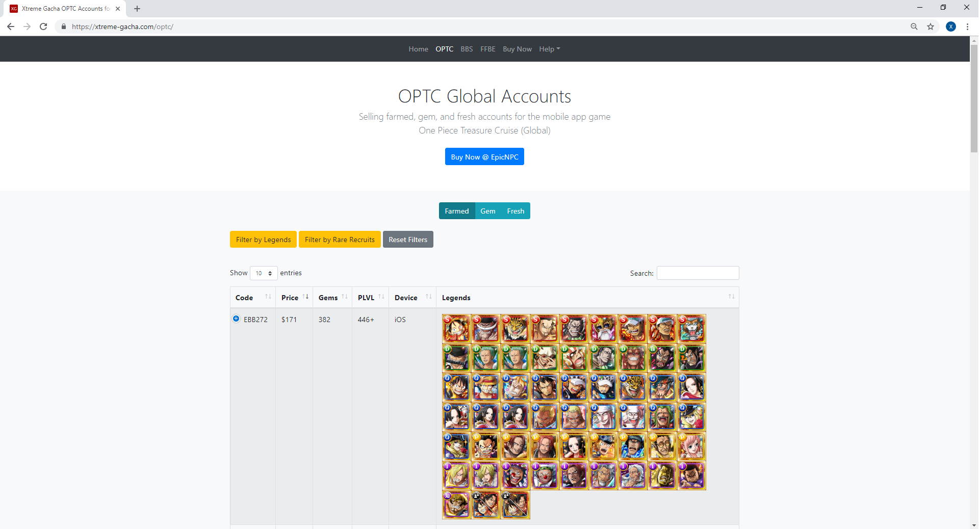Screen dimensions: 980x529
Task: Open the Chrome three-dot menu
Action: (967, 27)
